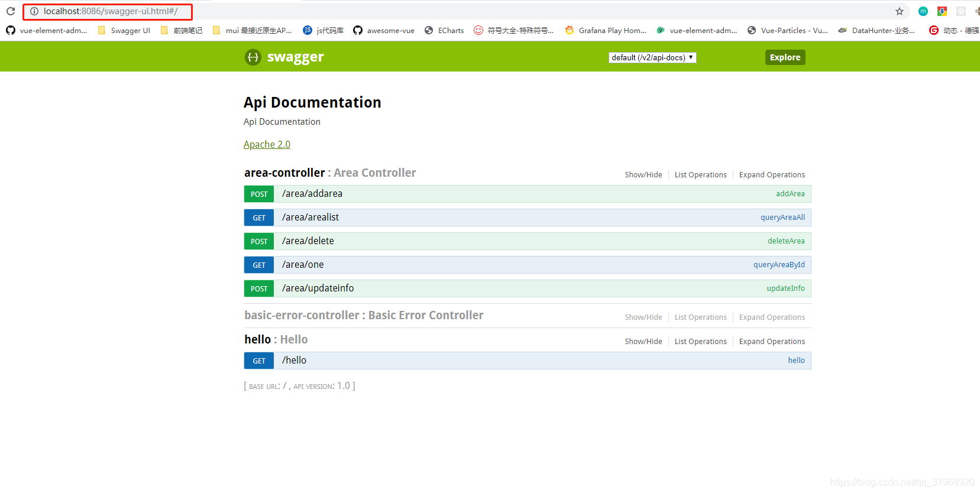Expand the /area/delete path
The height and width of the screenshot is (493, 980).
(308, 241)
